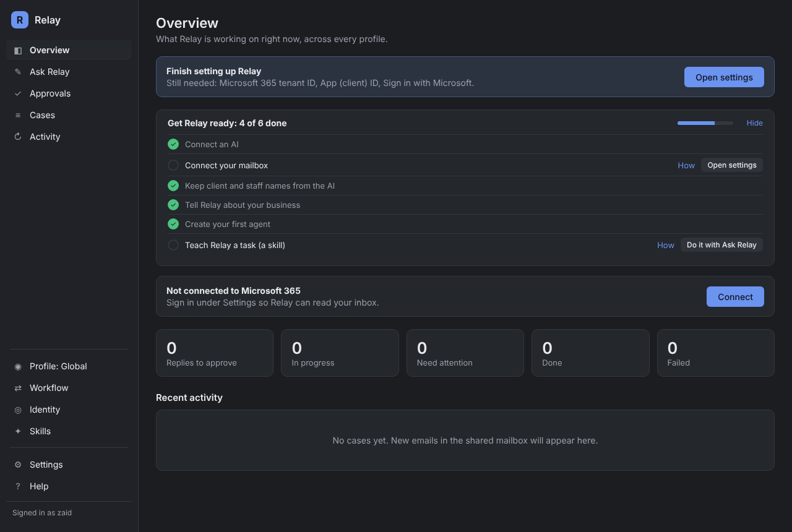
Task: Click How link for Connect your mailbox
Action: pos(686,166)
